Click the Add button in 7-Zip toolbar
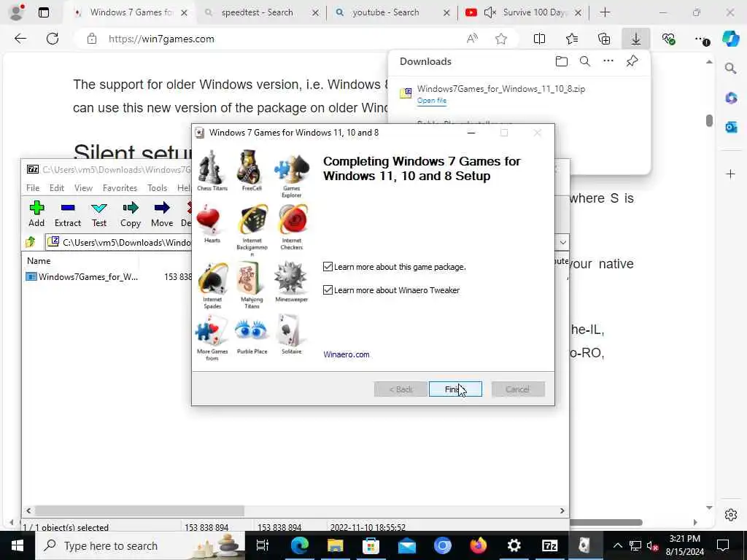747x560 pixels. pyautogui.click(x=36, y=214)
